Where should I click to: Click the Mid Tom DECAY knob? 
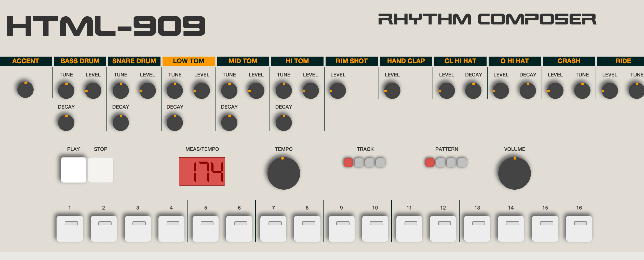tap(229, 123)
